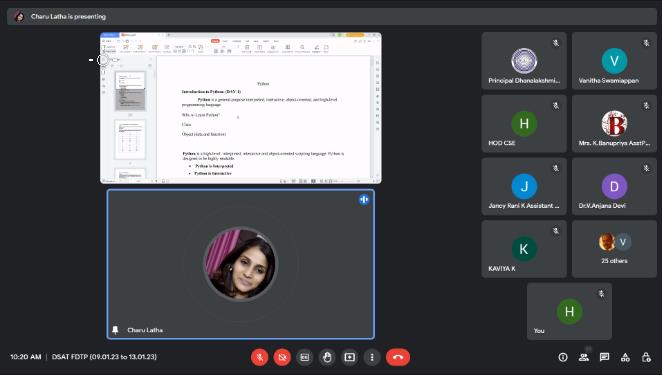The image size is (662, 375).
Task: Click muted mic icon on Jancy Rani tile
Action: (556, 168)
